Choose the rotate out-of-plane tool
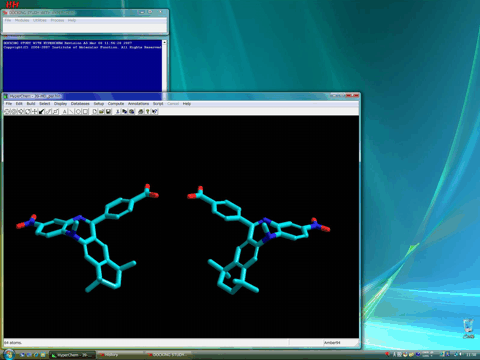Screen dimensions: 480x360 [x=21, y=111]
